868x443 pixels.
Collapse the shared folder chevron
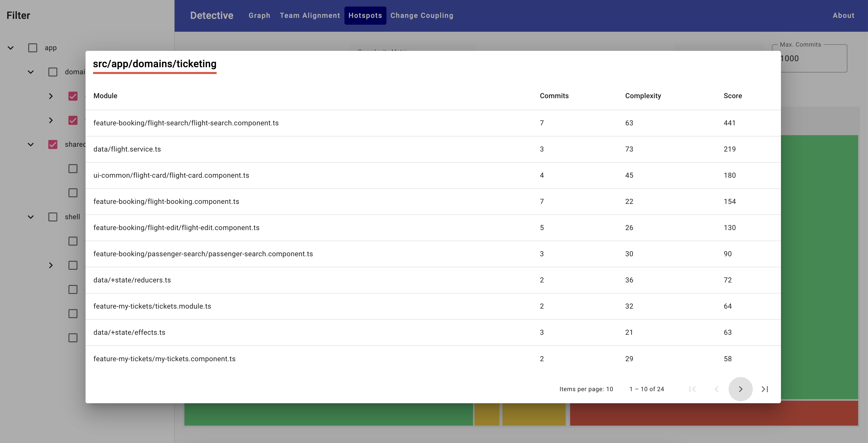coord(31,145)
